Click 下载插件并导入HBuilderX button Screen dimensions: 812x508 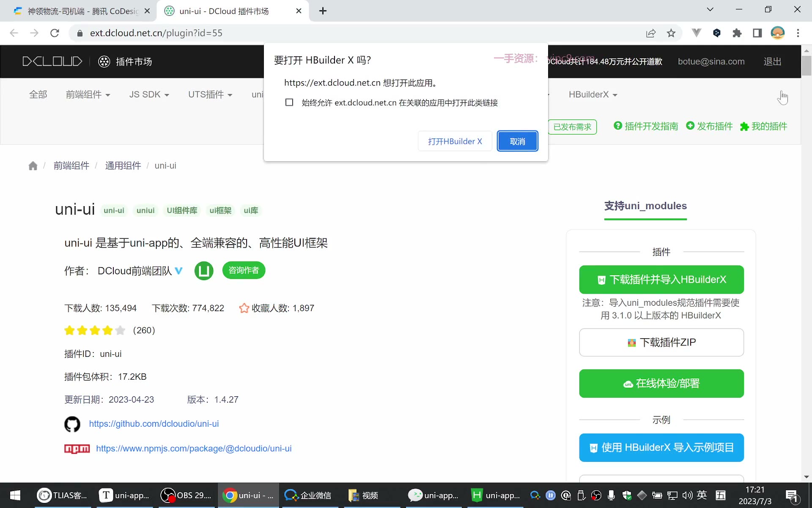tap(661, 279)
